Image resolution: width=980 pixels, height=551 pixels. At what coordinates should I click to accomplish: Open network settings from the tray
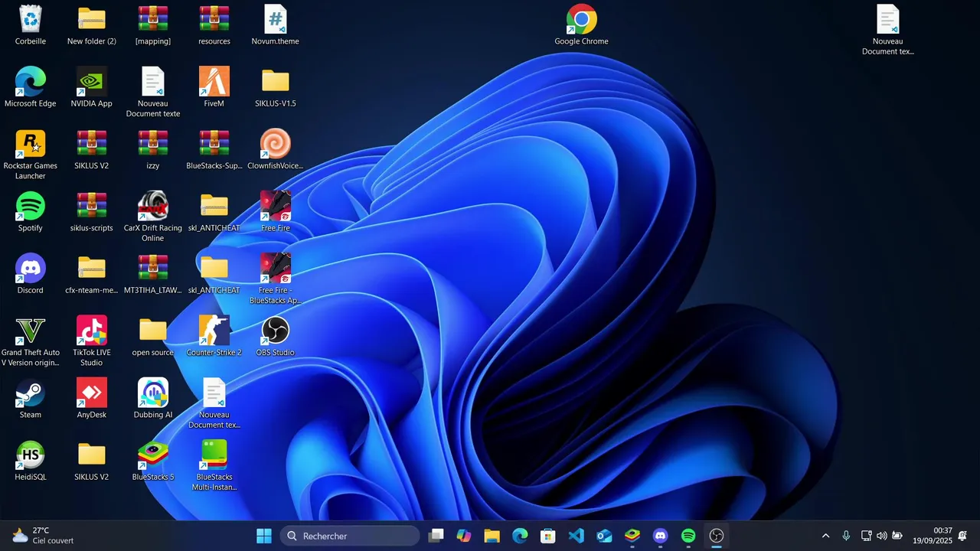(866, 536)
